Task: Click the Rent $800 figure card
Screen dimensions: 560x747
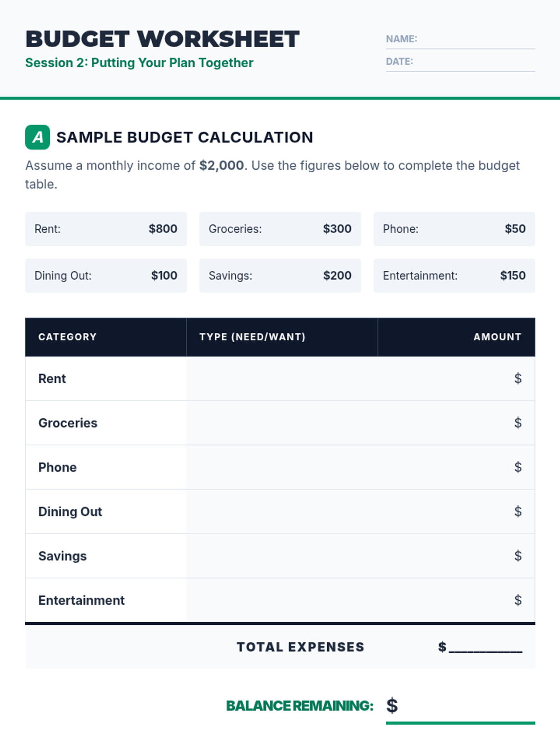Action: pyautogui.click(x=106, y=229)
